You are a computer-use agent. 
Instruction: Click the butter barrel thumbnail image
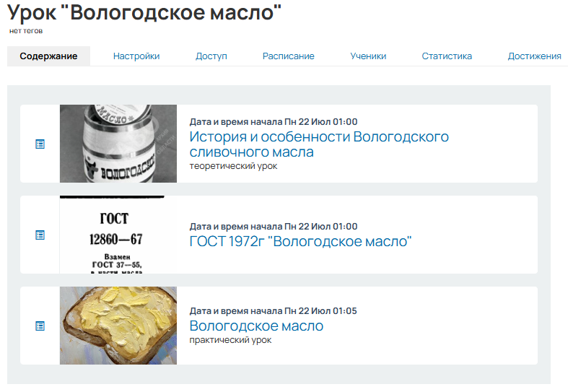pos(118,144)
